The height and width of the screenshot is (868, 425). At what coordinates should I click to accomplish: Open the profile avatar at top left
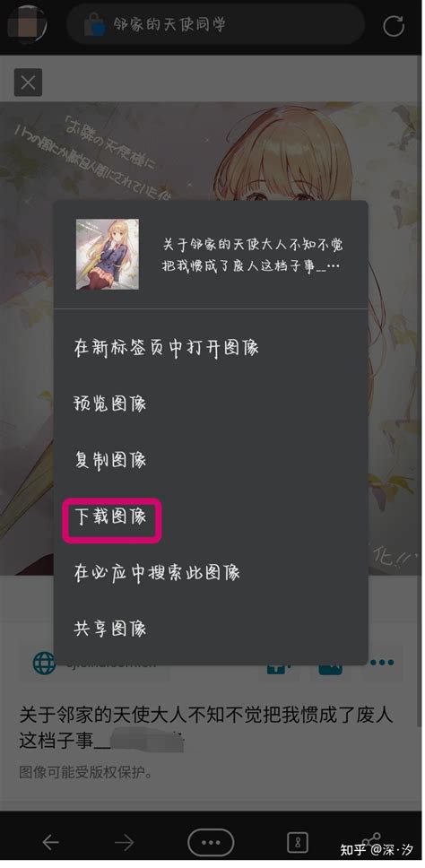[x=23, y=23]
